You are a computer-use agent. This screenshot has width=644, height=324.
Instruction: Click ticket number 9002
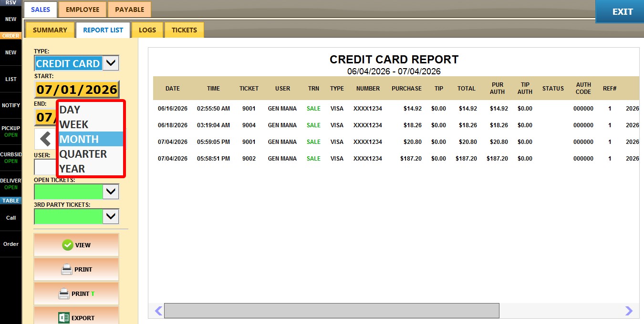click(x=249, y=159)
